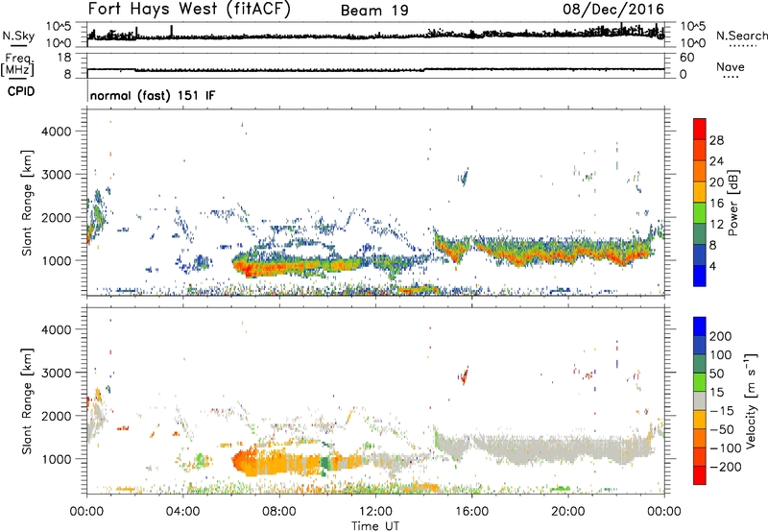Click the "12" power colorbar label
The image size is (768, 532).
tap(716, 225)
